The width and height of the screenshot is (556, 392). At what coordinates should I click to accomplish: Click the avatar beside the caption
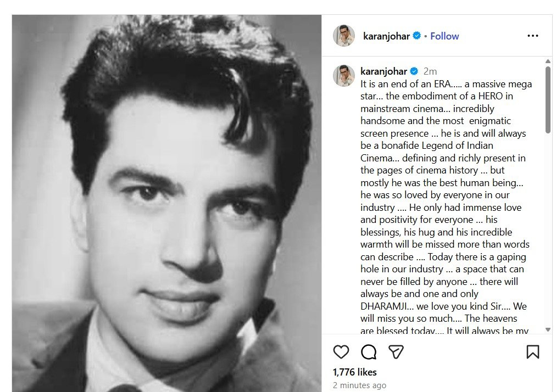[x=344, y=75]
